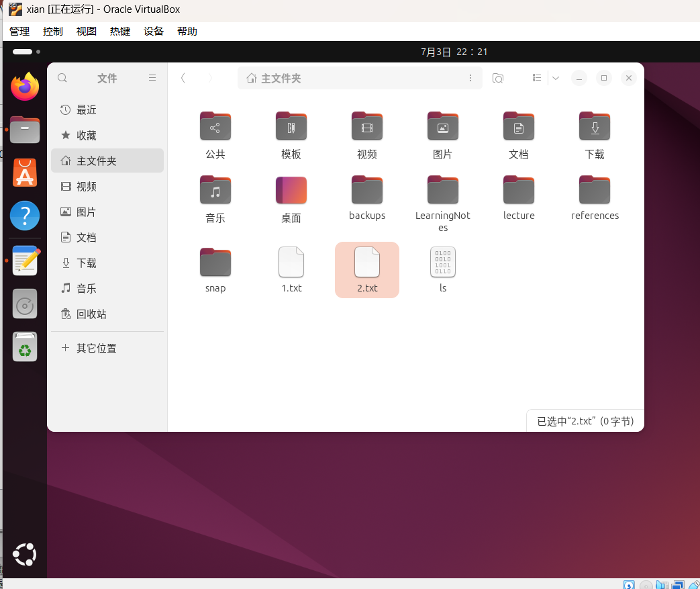
Task: Close the Files window
Action: pos(629,78)
